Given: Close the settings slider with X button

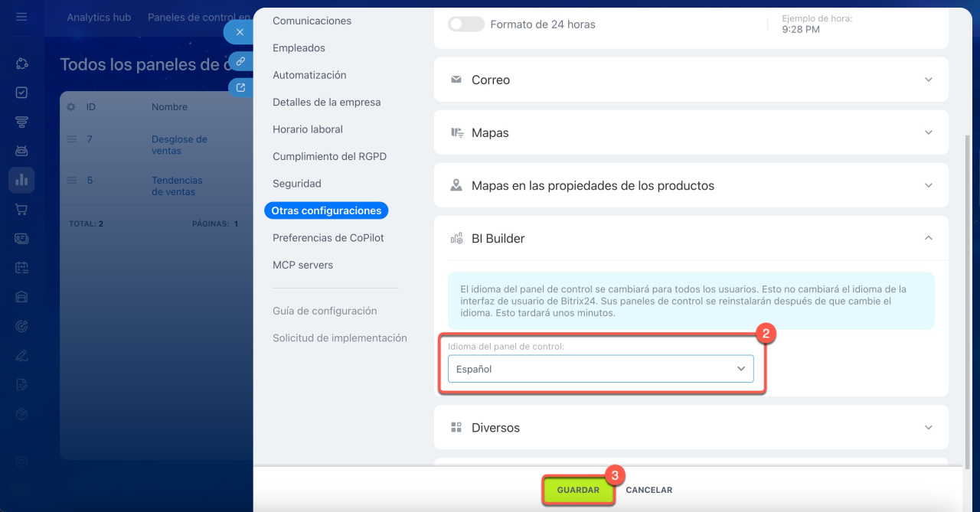Looking at the screenshot, I should 240,32.
